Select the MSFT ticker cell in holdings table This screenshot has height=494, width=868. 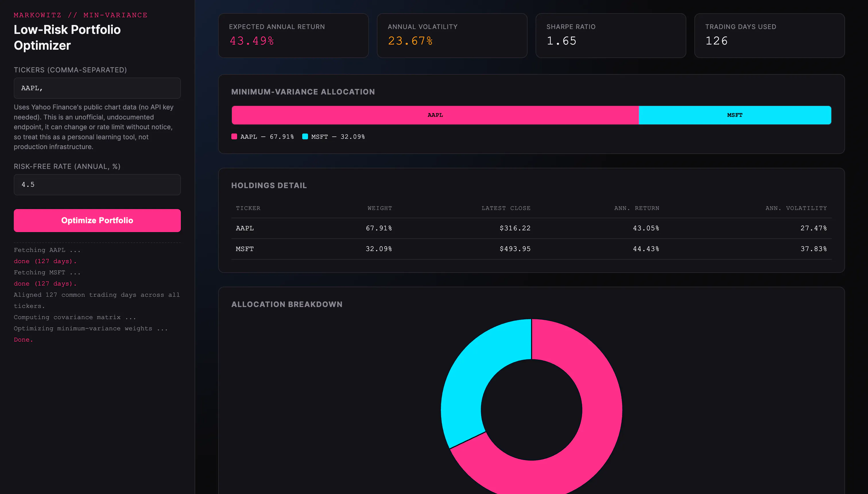pos(245,249)
